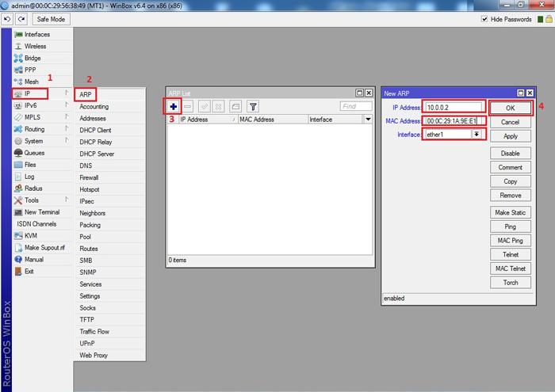Screen dimensions: 555x392
Task: Click the Find search box in ARP List
Action: [356, 106]
